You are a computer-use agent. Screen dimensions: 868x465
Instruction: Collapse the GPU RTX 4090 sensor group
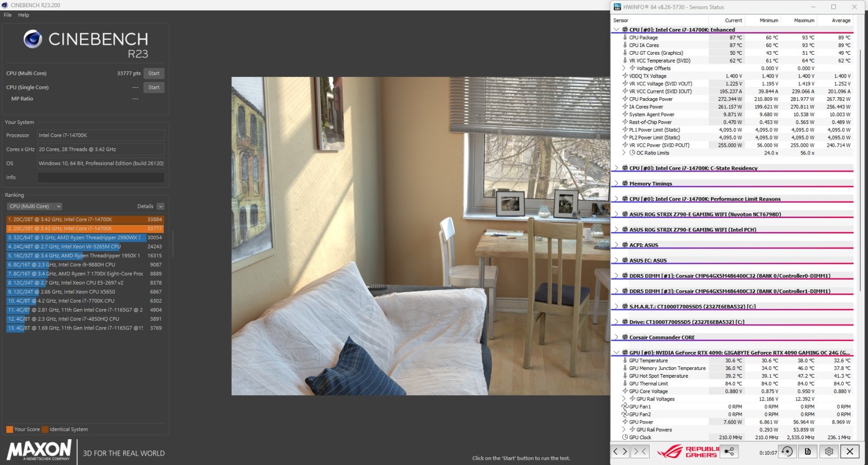pyautogui.click(x=616, y=353)
